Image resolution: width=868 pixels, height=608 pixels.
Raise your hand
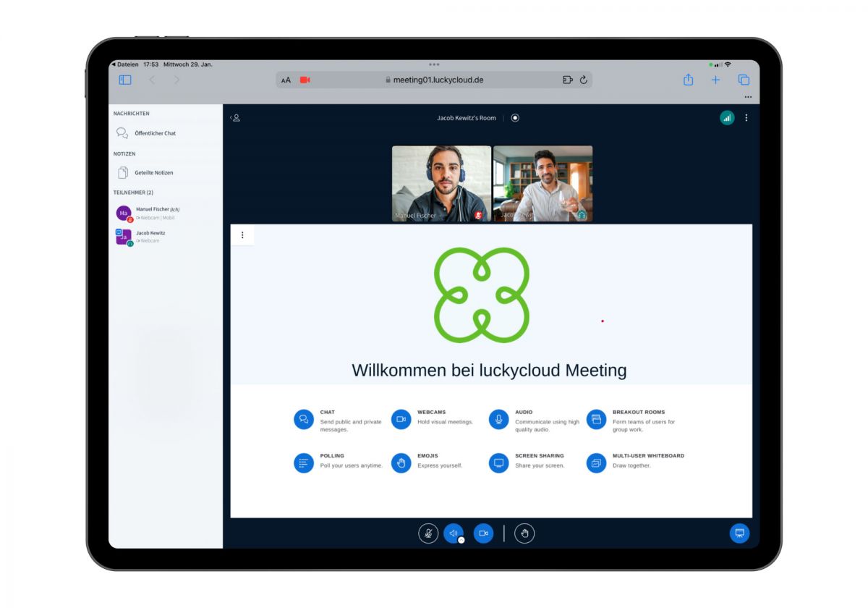coord(524,533)
